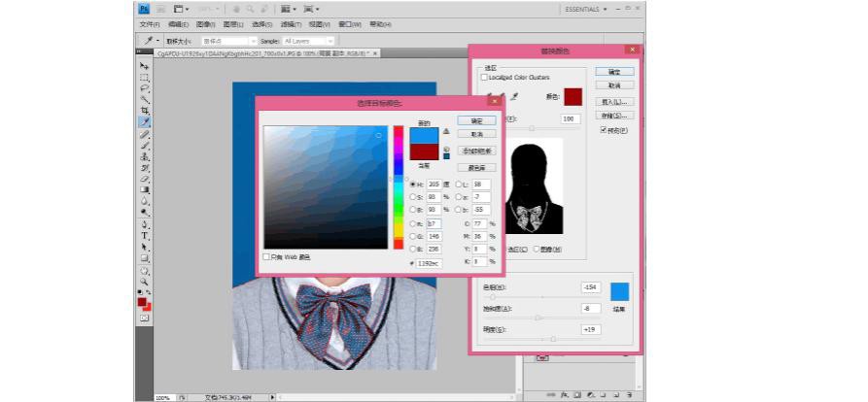Image resolution: width=868 pixels, height=402 pixels.
Task: Enable the Only Web Colors checkbox
Action: click(x=267, y=257)
